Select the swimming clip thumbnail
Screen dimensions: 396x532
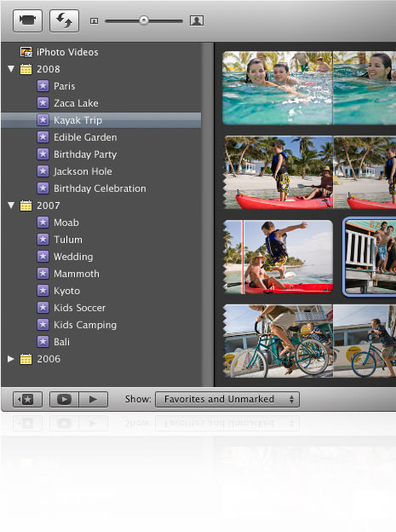(309, 88)
